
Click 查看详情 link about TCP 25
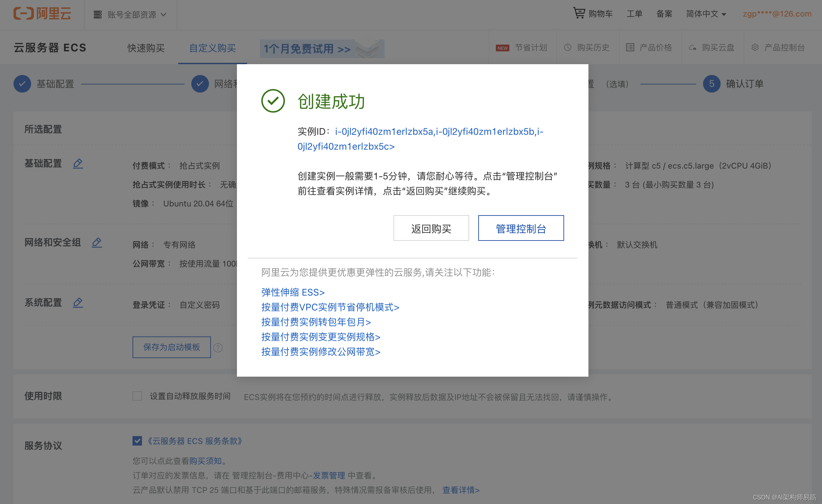(461, 490)
